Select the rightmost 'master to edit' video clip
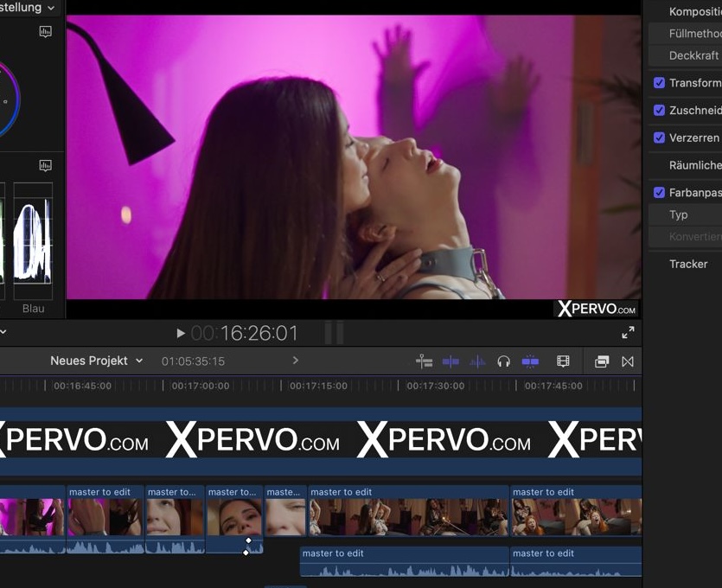Viewport: 722px width, 588px height. coord(576,511)
